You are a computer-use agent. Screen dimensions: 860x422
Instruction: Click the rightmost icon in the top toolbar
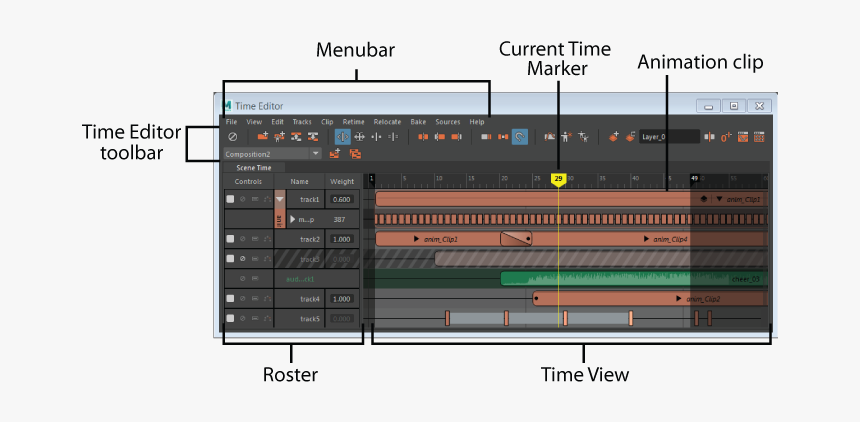[759, 136]
